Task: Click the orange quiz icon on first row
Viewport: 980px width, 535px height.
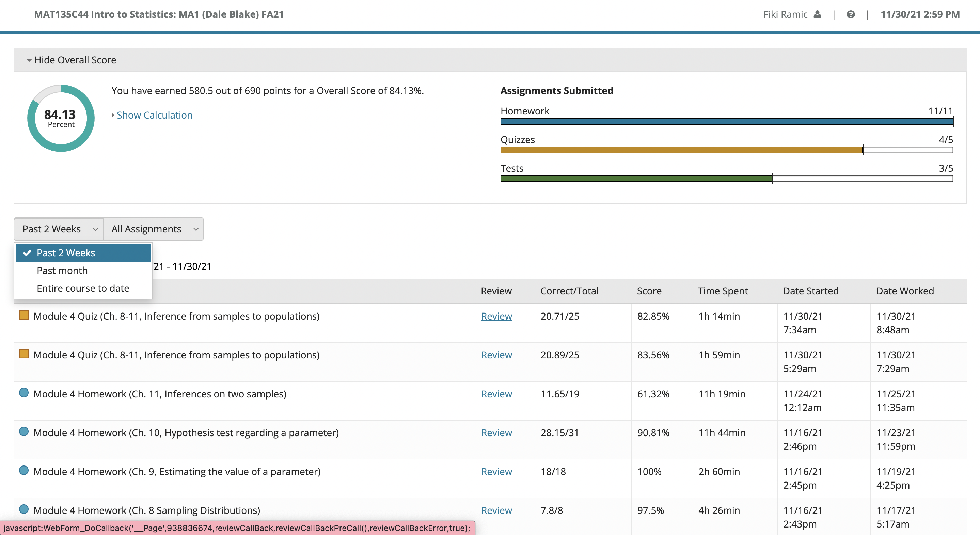Action: [24, 315]
